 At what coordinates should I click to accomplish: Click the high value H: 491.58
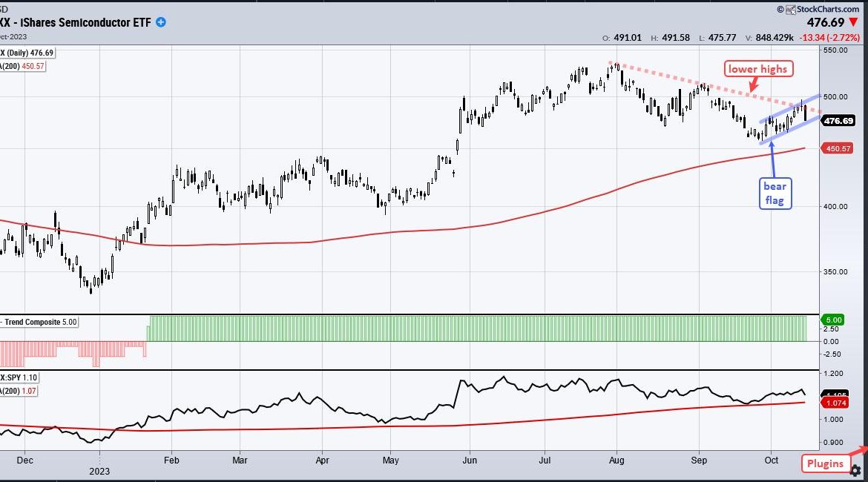(x=670, y=38)
